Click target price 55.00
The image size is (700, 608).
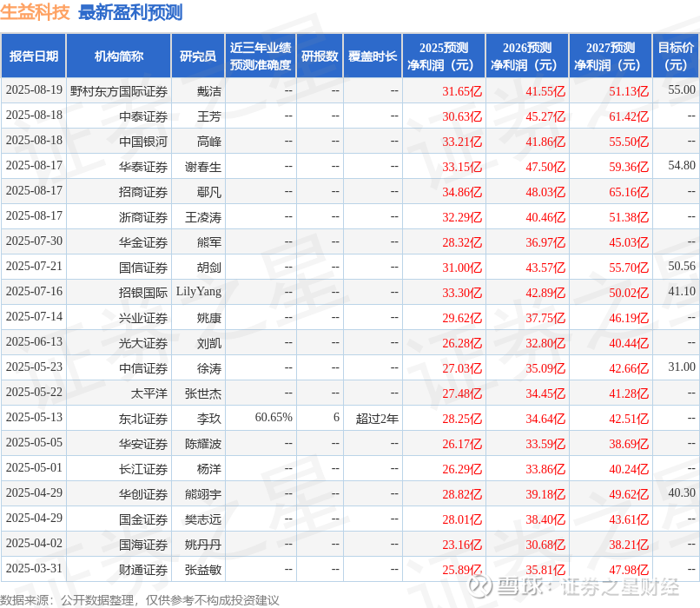coord(682,89)
